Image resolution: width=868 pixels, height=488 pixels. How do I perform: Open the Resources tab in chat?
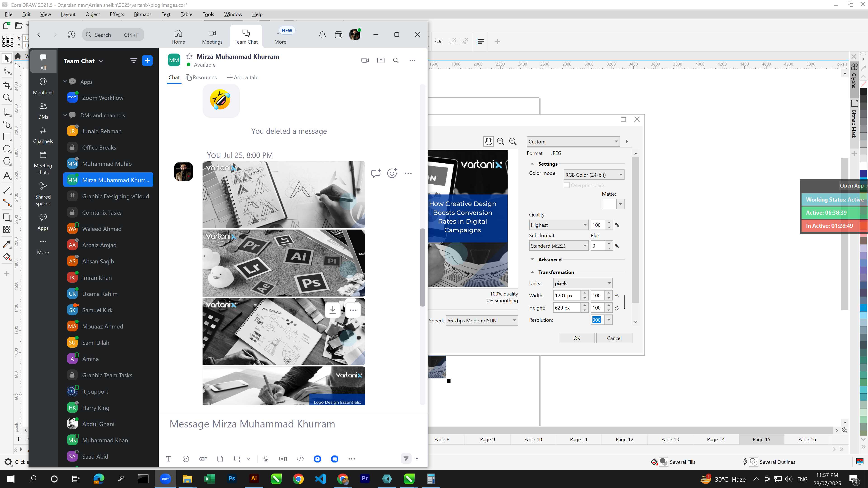(x=201, y=77)
